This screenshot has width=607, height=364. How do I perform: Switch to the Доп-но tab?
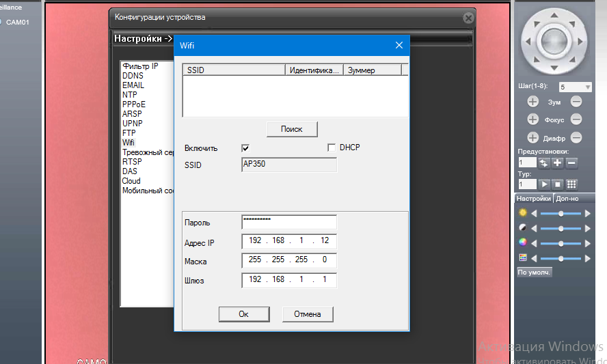click(567, 199)
